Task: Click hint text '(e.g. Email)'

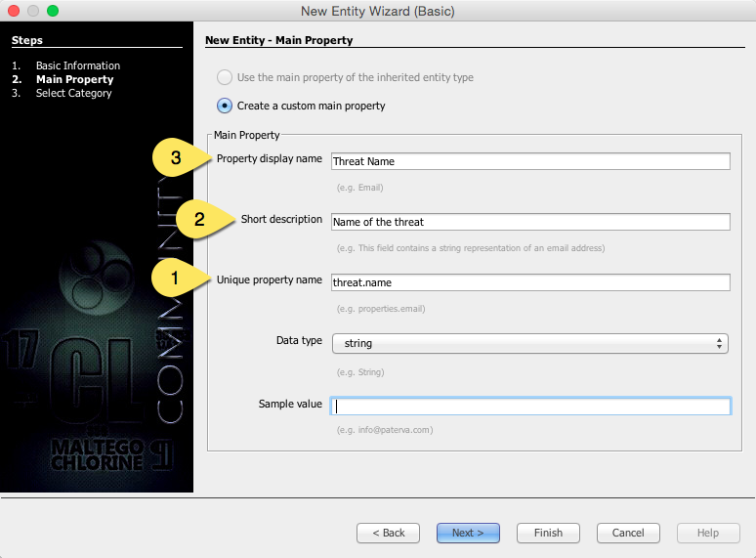Action: [x=359, y=188]
